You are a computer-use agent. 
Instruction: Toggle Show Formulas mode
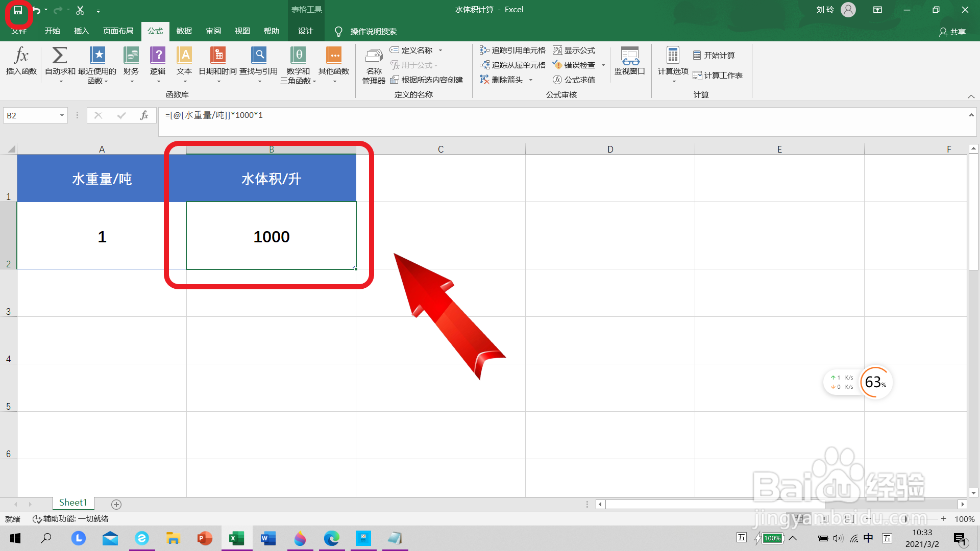coord(574,50)
